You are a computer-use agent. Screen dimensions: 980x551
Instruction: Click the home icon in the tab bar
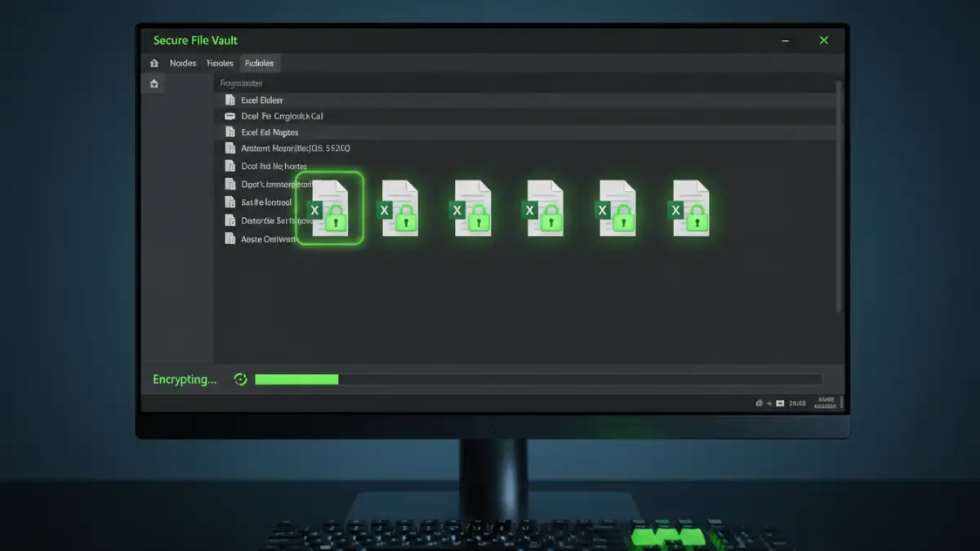(x=154, y=64)
